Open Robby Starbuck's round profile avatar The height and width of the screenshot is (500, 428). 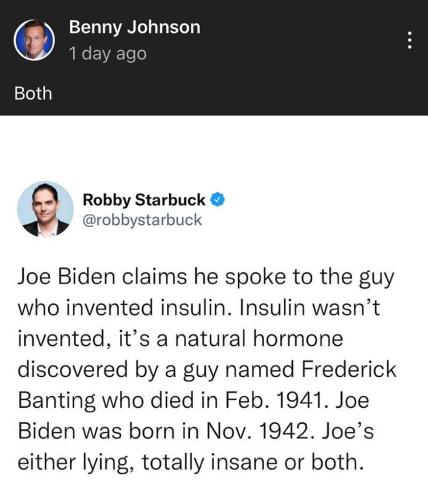(45, 209)
